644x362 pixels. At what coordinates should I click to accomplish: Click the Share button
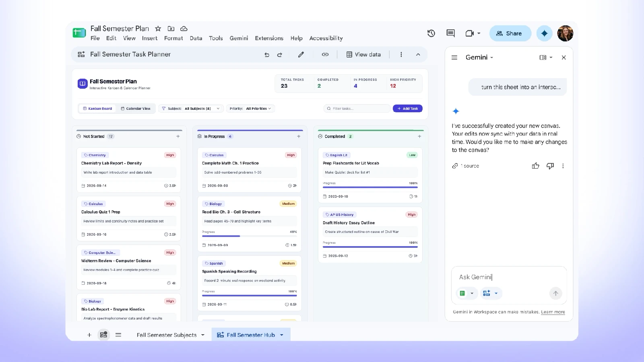510,33
